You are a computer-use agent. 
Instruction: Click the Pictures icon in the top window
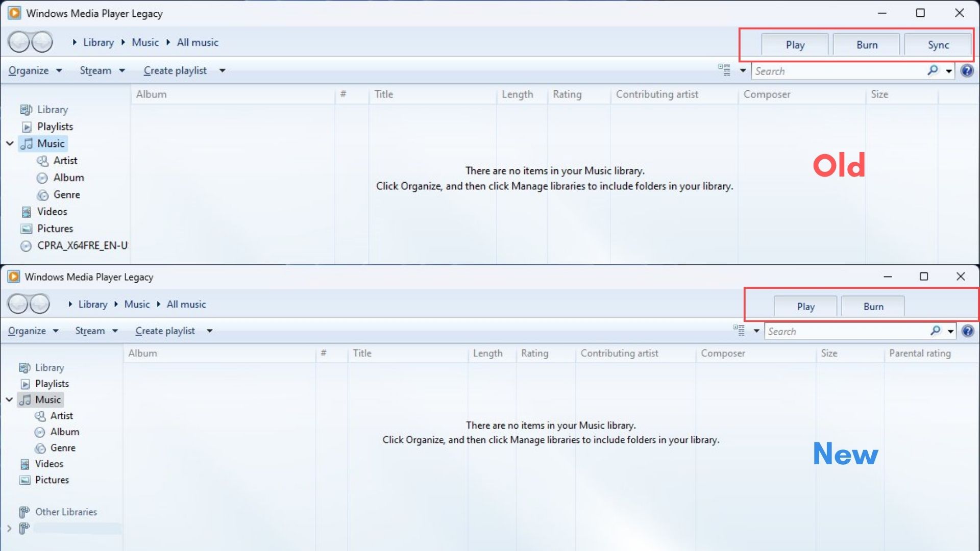pos(27,229)
